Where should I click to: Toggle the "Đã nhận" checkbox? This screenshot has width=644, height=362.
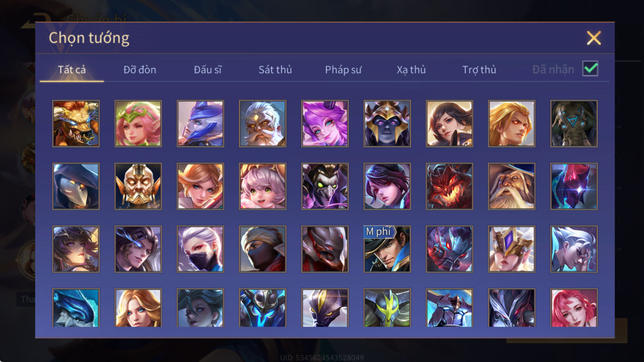coord(590,69)
